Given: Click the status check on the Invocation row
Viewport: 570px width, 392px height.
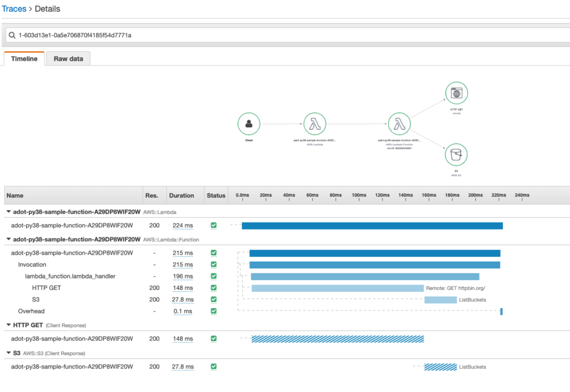Looking at the screenshot, I should (213, 264).
